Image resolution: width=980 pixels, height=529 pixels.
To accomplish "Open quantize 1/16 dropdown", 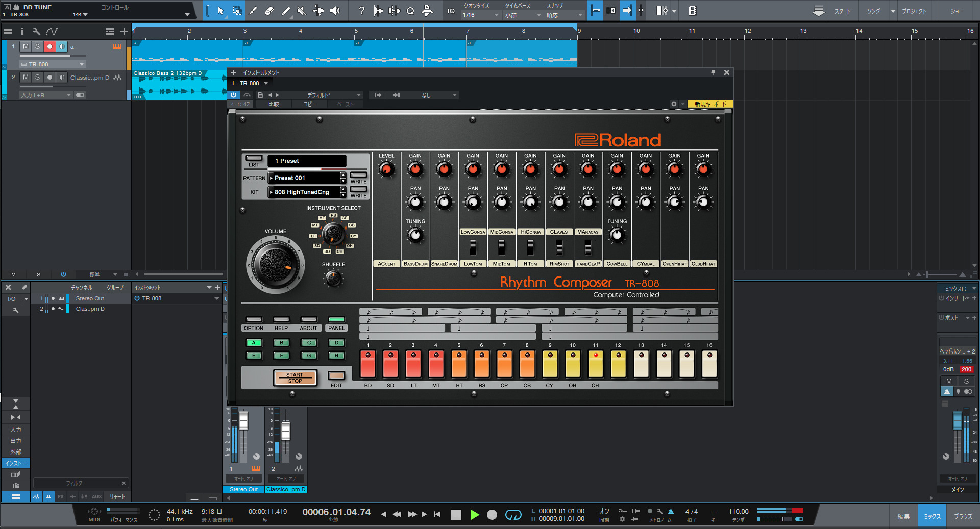I will (x=481, y=15).
